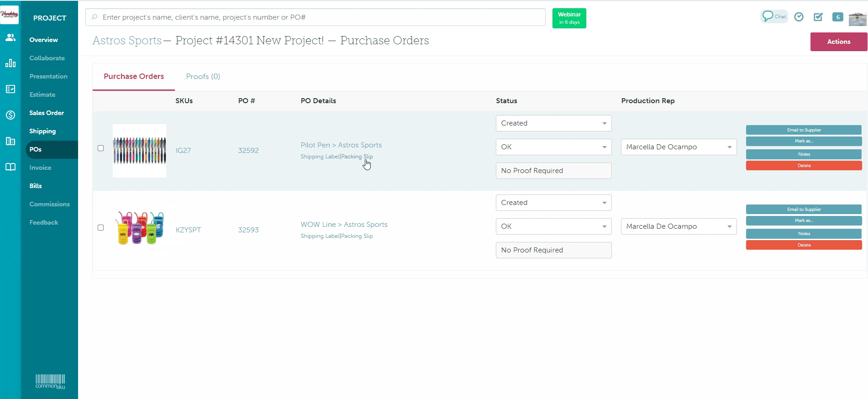Image resolution: width=868 pixels, height=399 pixels.
Task: Click the checked-box tasks icon in header
Action: 818,17
